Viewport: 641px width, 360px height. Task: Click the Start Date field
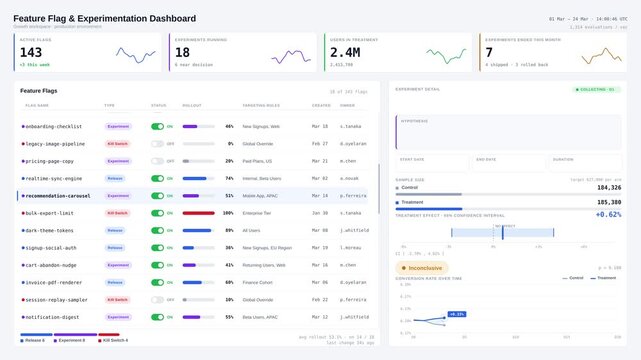coord(432,163)
